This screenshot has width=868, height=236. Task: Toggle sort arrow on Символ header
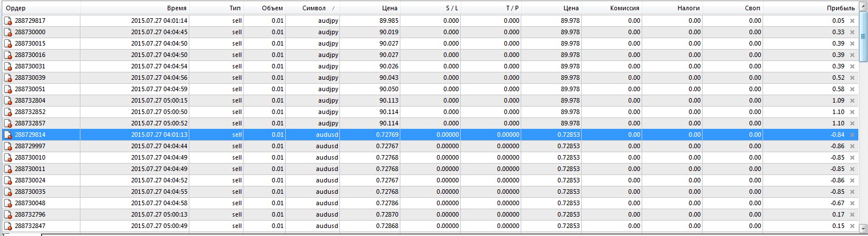pyautogui.click(x=334, y=9)
